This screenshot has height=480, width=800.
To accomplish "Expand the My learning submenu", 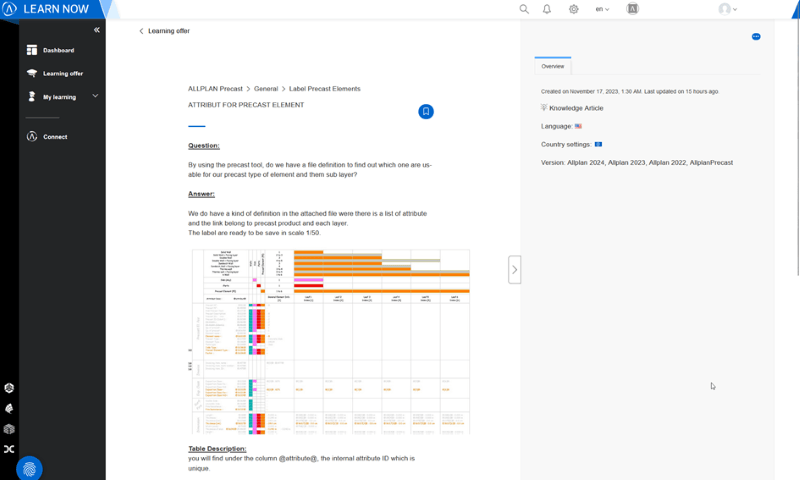I will (x=95, y=97).
